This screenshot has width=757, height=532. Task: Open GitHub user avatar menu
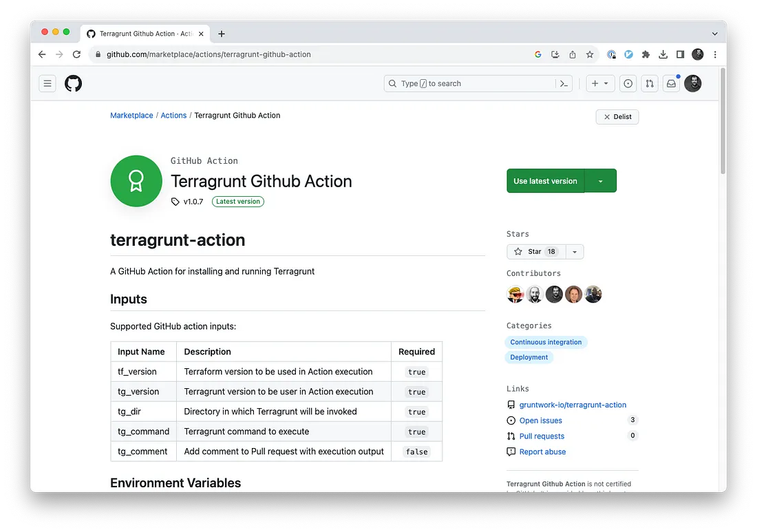click(693, 83)
